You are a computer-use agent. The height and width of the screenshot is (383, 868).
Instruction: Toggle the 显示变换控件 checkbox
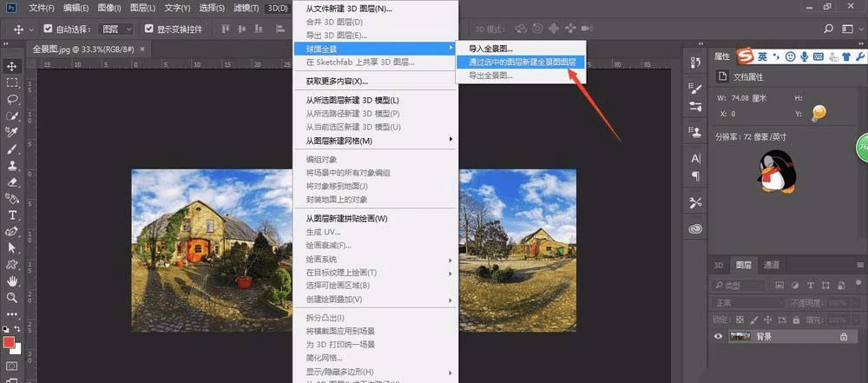(148, 29)
